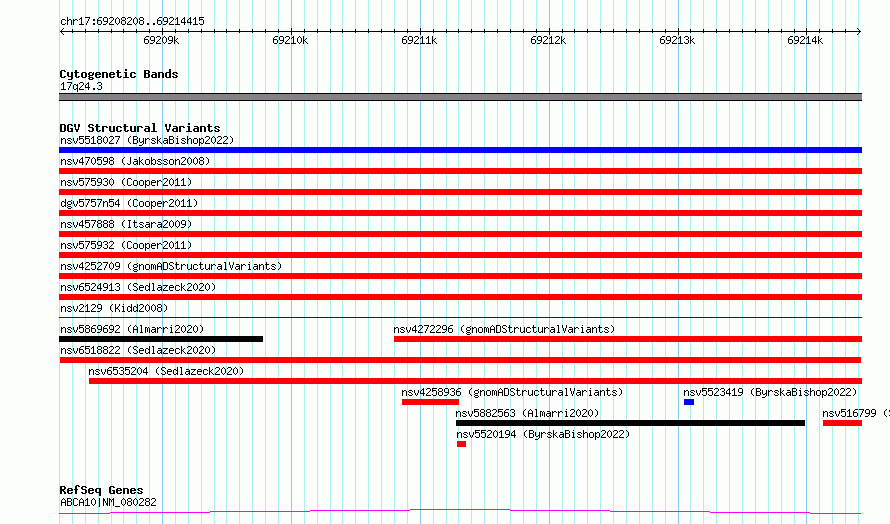Open variant nsv4252709 (gnomADStructuralVariants) label
This screenshot has height=524, width=890.
point(171,266)
